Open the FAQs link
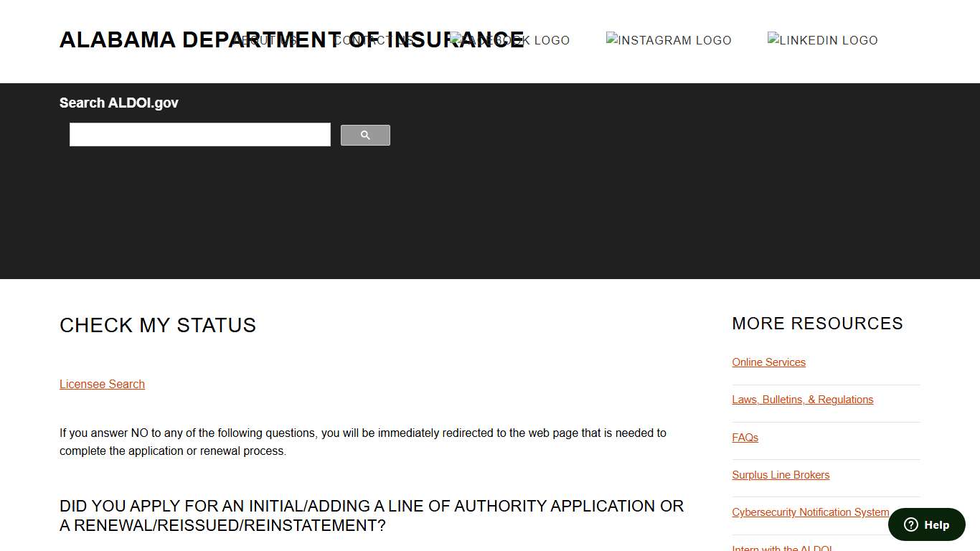Image resolution: width=980 pixels, height=551 pixels. 745,438
